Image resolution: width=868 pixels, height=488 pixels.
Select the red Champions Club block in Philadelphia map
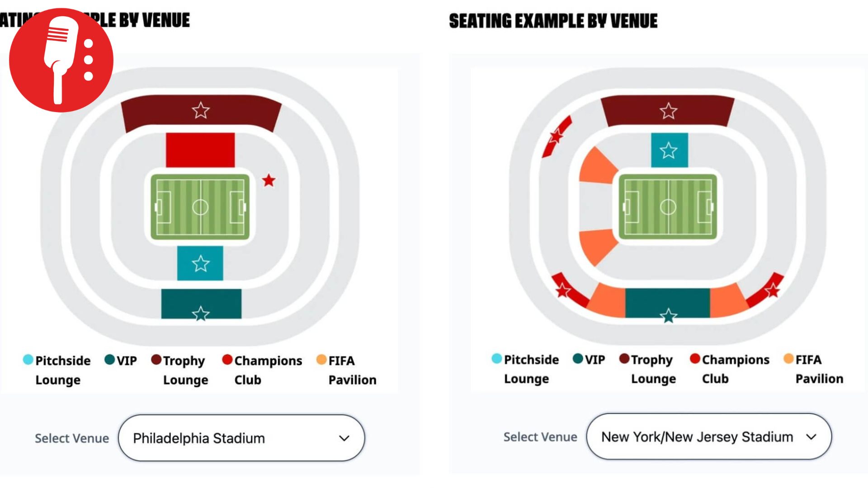[x=200, y=150]
